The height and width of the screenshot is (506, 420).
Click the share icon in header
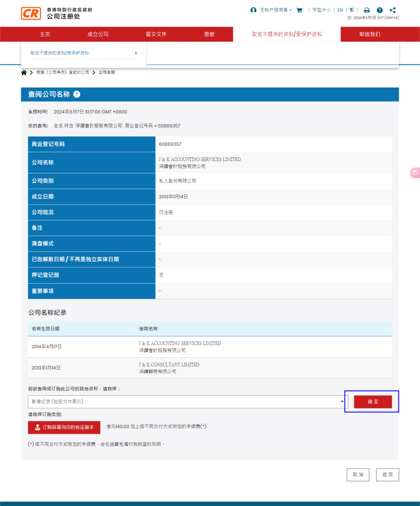[393, 10]
